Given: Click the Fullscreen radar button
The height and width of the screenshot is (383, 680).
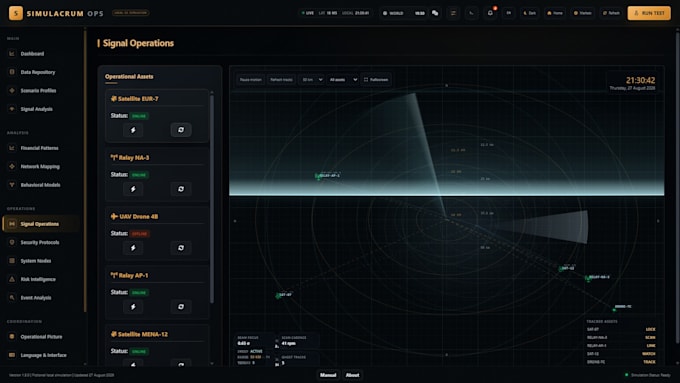Looking at the screenshot, I should point(376,80).
